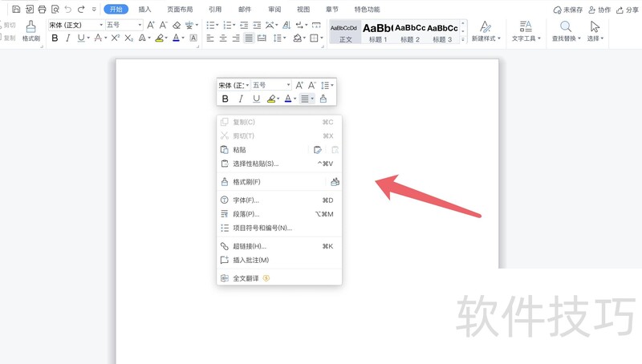Click the print icon in quick access toolbar
Viewport: 642px width, 364px height.
[x=43, y=9]
